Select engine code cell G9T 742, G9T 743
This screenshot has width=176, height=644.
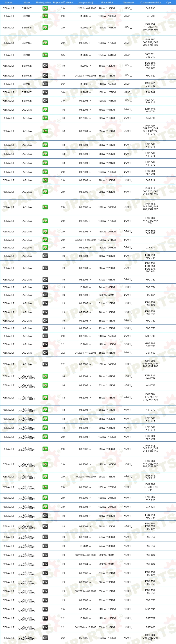(x=150, y=84)
